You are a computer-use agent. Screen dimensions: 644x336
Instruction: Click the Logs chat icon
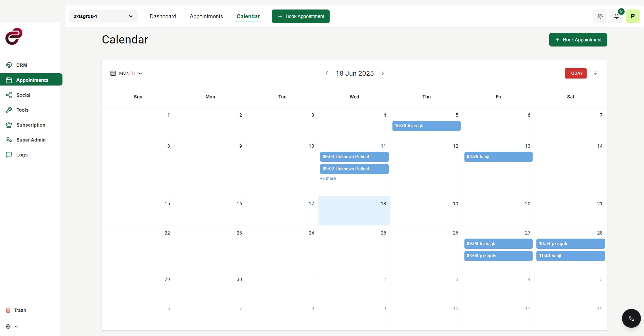pos(9,155)
